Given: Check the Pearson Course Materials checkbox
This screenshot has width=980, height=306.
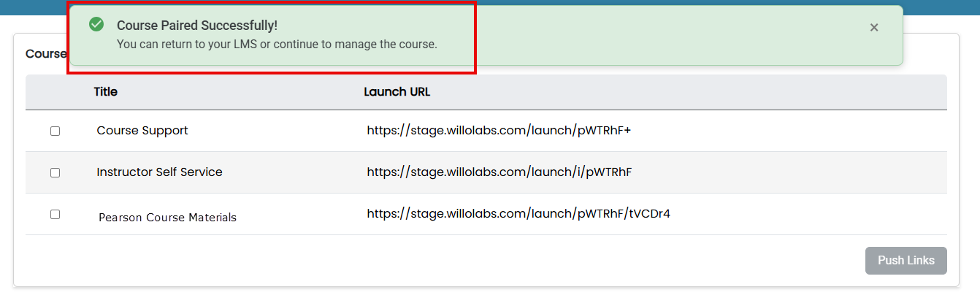Looking at the screenshot, I should point(55,215).
